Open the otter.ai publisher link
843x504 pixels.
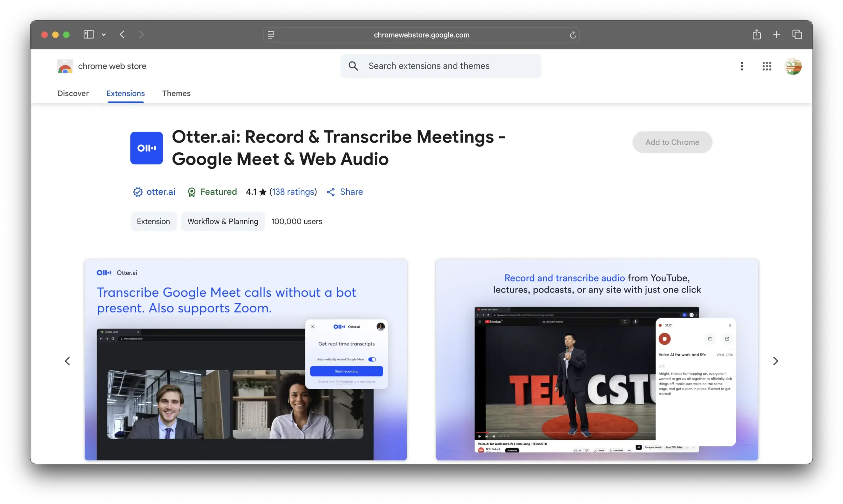[x=161, y=192]
